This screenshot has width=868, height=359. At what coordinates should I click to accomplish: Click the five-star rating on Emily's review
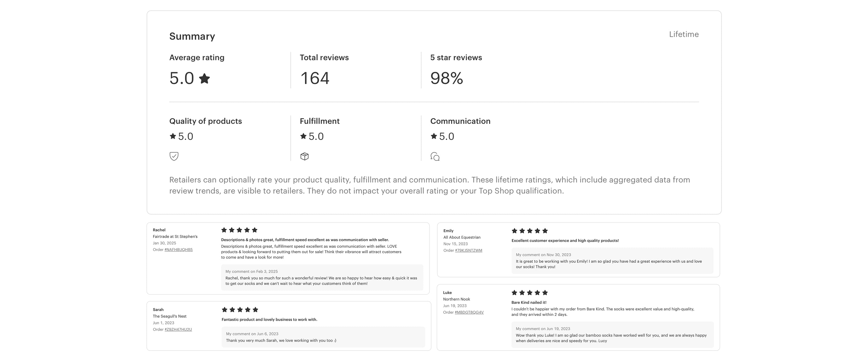click(530, 231)
